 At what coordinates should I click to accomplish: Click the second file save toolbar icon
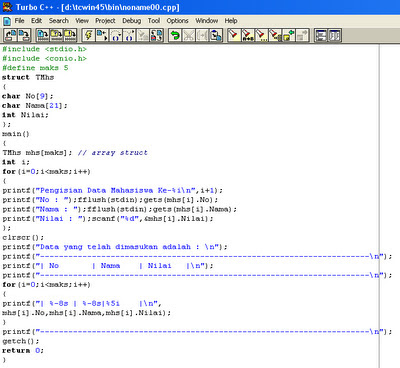click(x=56, y=35)
